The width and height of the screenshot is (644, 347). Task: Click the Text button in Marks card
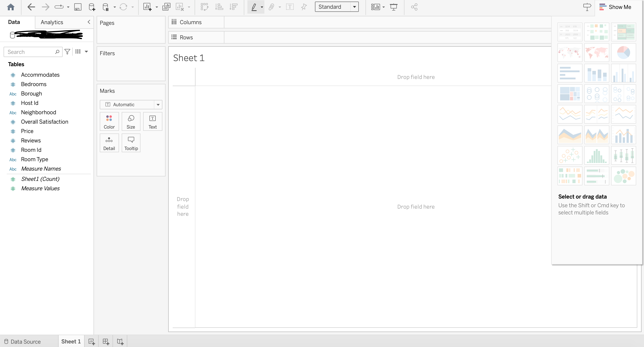click(153, 121)
